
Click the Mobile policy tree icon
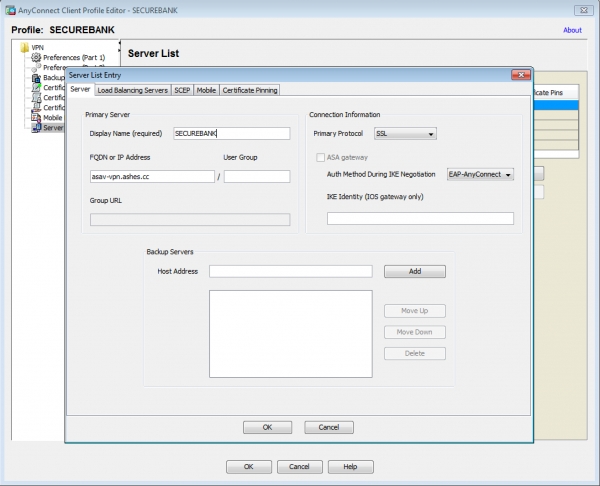[x=36, y=117]
